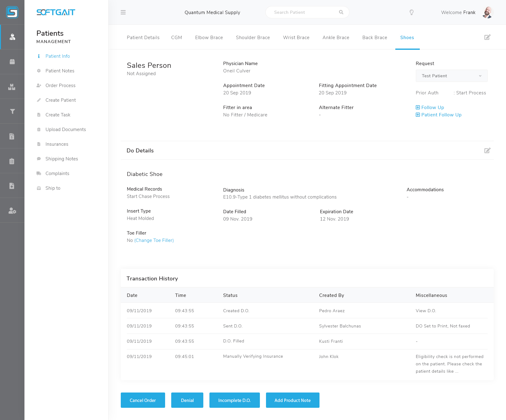Click the single box package sidebar icon
Screen dimensions: 506x420
[12, 62]
